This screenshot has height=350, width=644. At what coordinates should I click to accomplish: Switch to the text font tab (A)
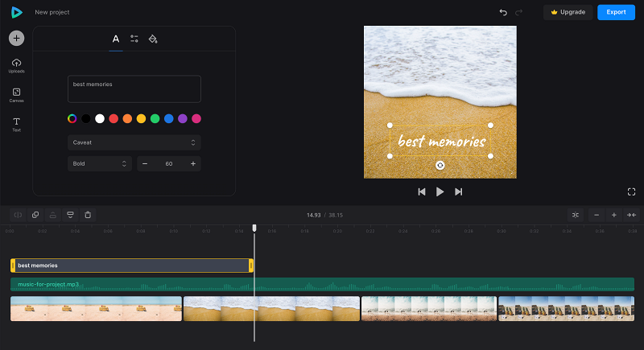click(x=116, y=39)
